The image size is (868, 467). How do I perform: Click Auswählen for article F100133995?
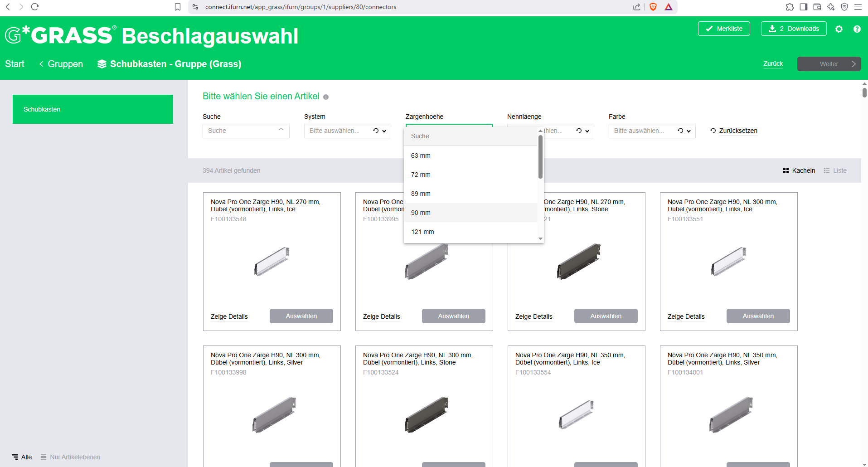(454, 316)
